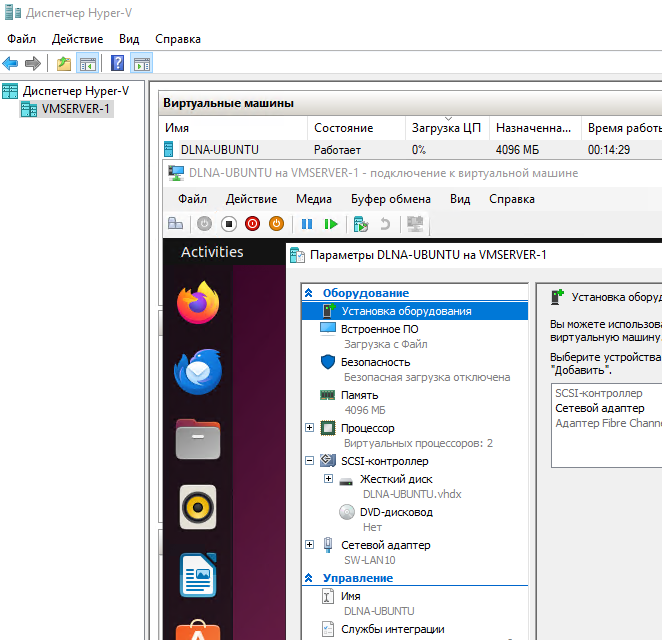The image size is (662, 640).
Task: Select Процессор settings item
Action: tap(367, 428)
